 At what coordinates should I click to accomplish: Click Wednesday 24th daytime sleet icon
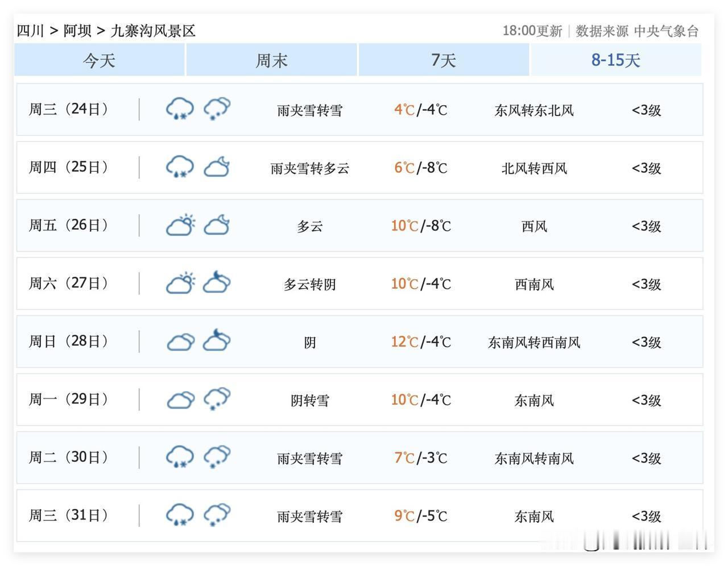180,109
